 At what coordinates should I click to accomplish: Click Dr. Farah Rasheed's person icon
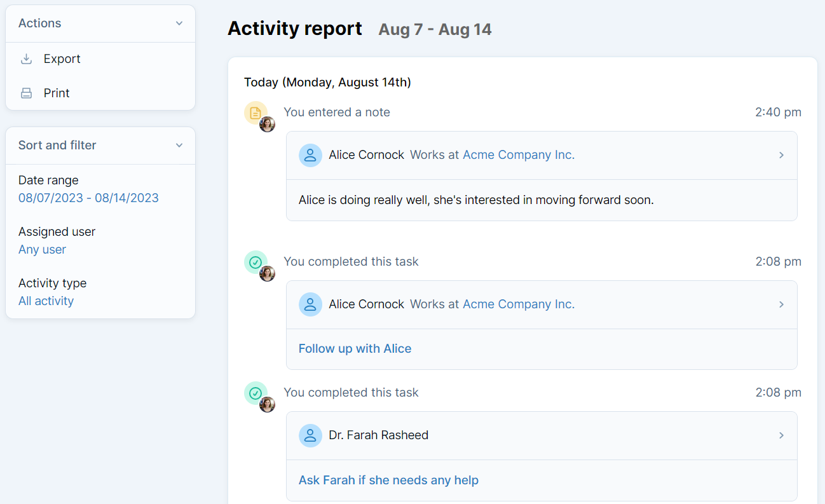310,435
